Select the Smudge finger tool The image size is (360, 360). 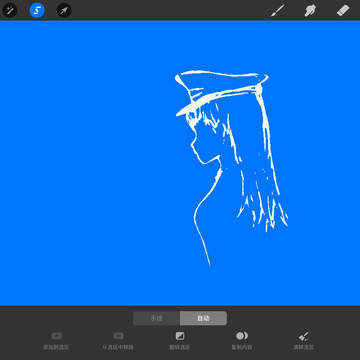pos(310,11)
